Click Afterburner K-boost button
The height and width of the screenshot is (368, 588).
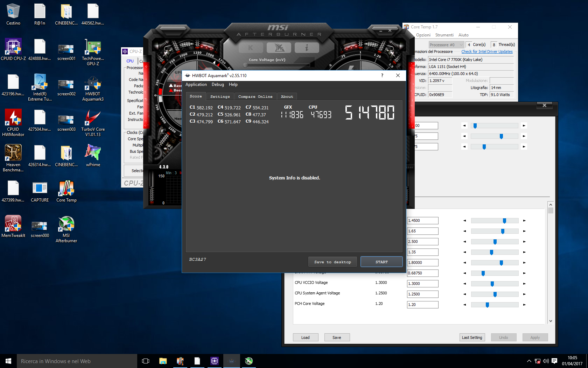251,48
